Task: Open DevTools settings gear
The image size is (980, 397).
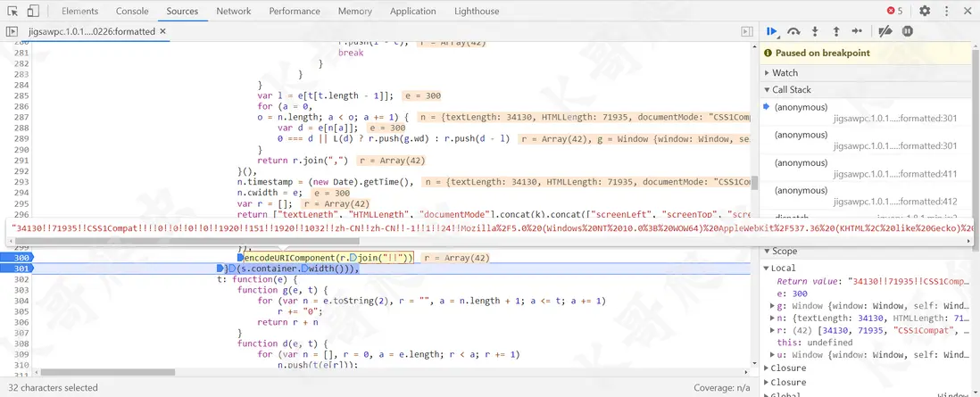Action: (x=925, y=11)
